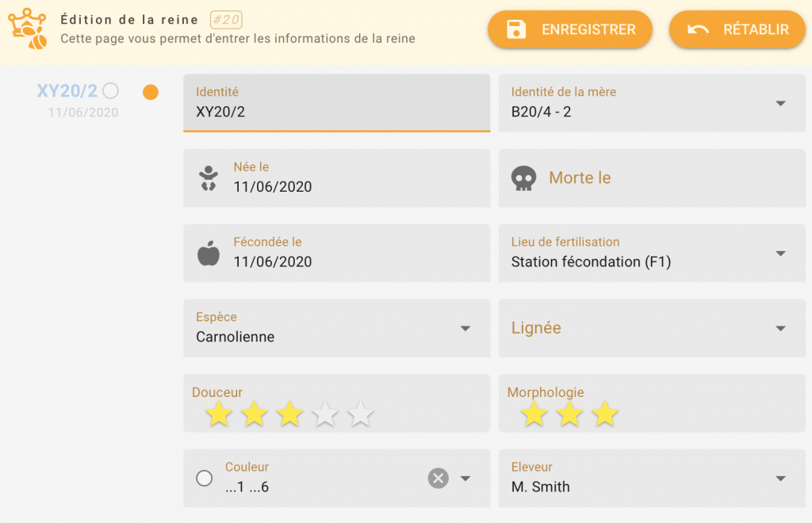Click the apple icon beside Fécondée le
Viewport: 812px width, 523px height.
[209, 254]
